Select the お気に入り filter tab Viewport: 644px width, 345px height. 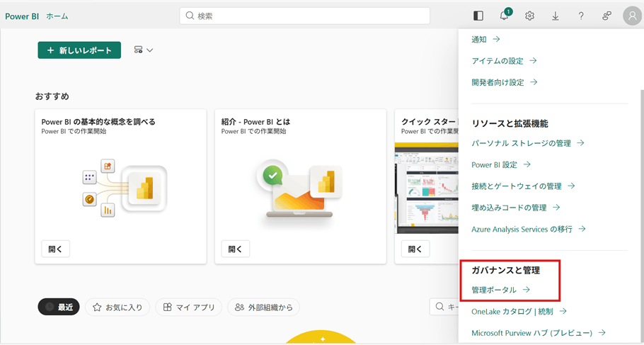(x=117, y=307)
